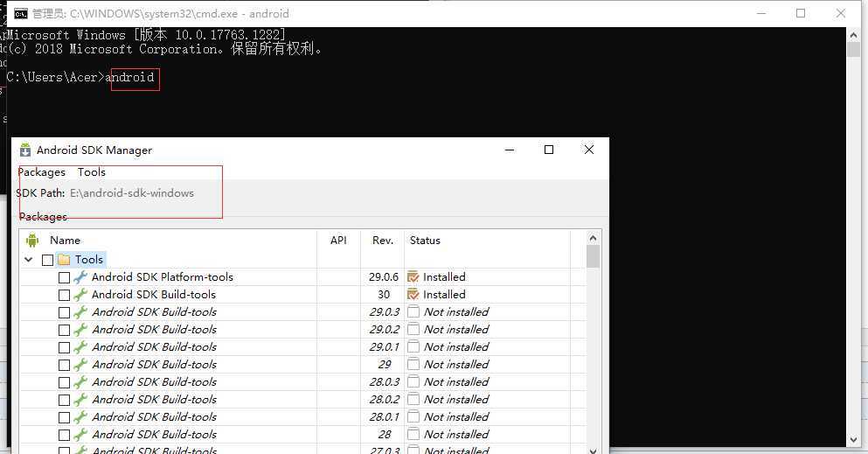Click Installed status icon for Platform-tools 29.0.6
The width and height of the screenshot is (868, 454).
413,276
